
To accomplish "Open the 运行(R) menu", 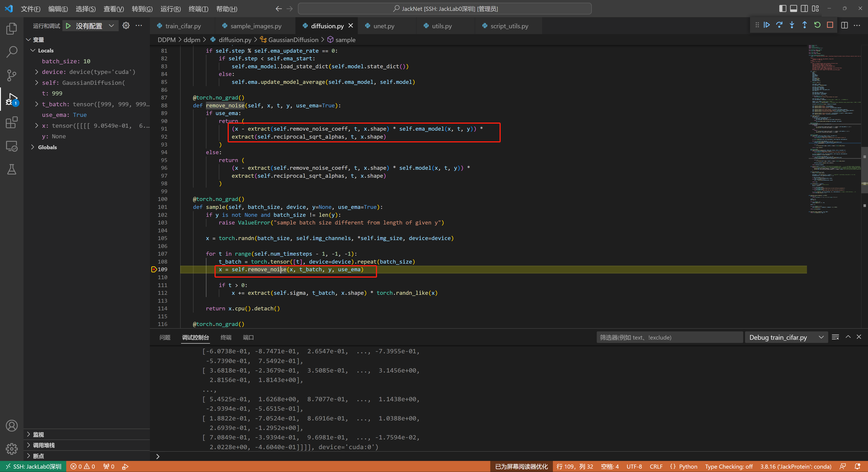I will point(170,9).
